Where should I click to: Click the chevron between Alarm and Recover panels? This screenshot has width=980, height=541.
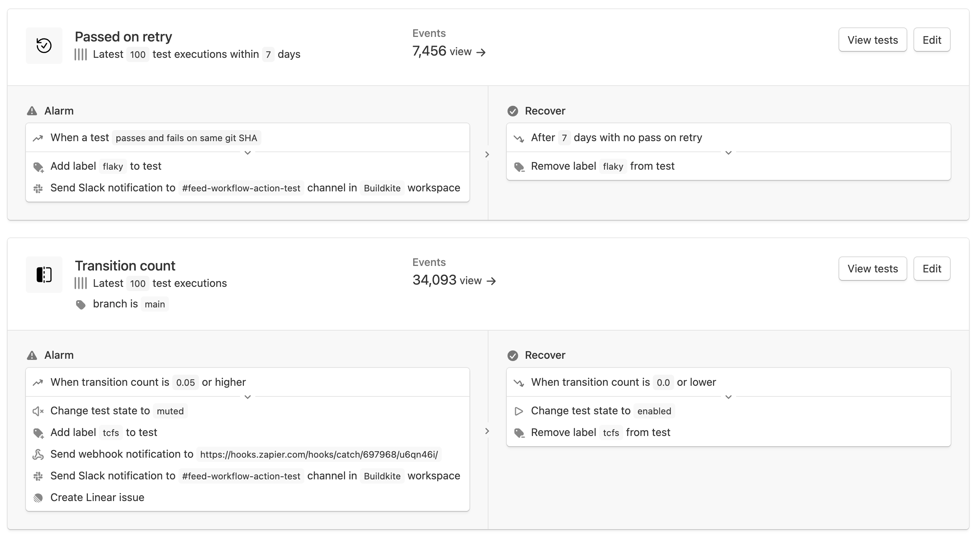[487, 154]
